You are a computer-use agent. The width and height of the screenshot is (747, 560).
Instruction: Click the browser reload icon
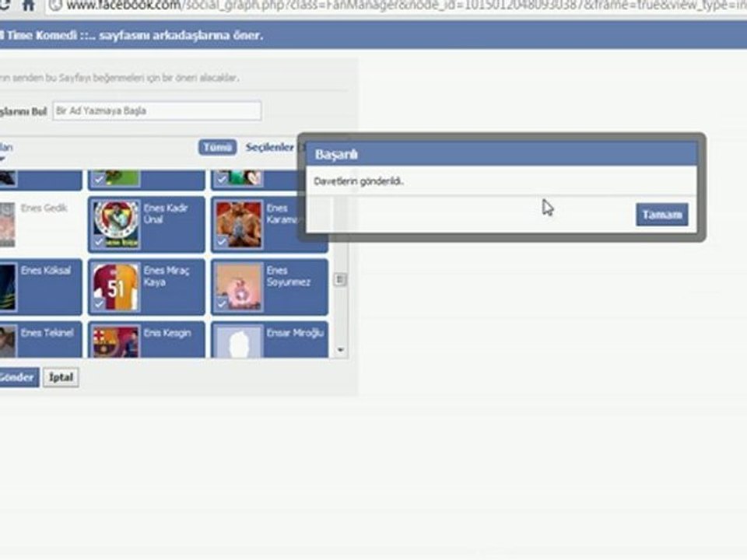tap(5, 5)
